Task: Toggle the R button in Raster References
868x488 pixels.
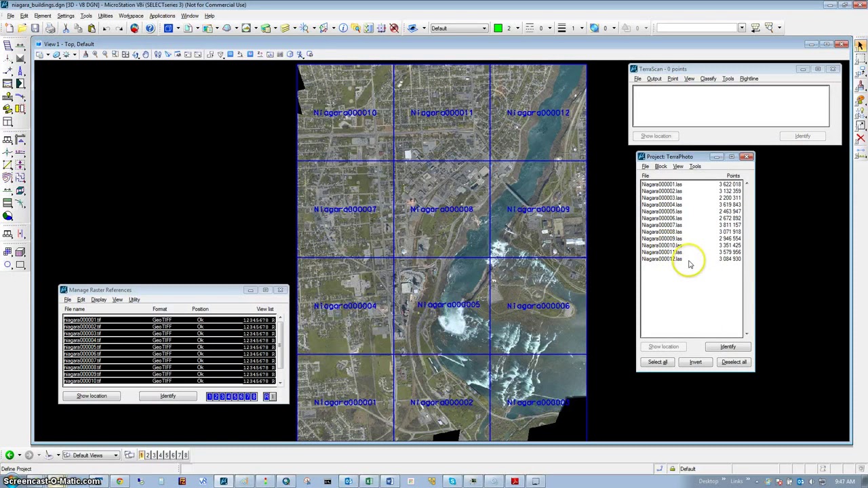Action: pos(267,396)
